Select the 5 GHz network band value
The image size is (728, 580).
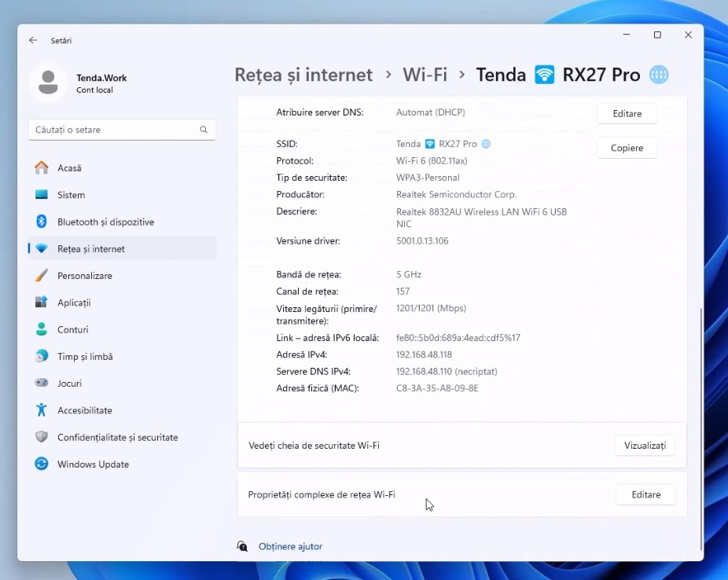point(409,275)
